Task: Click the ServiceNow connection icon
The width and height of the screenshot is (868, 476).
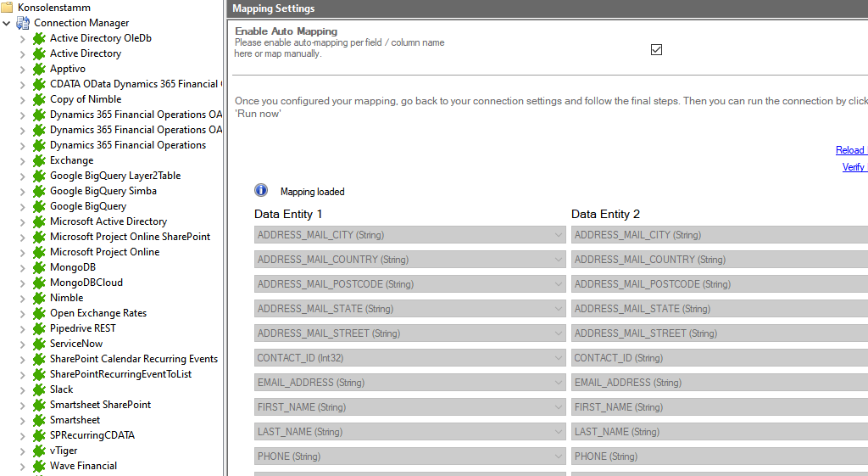Action: [39, 344]
